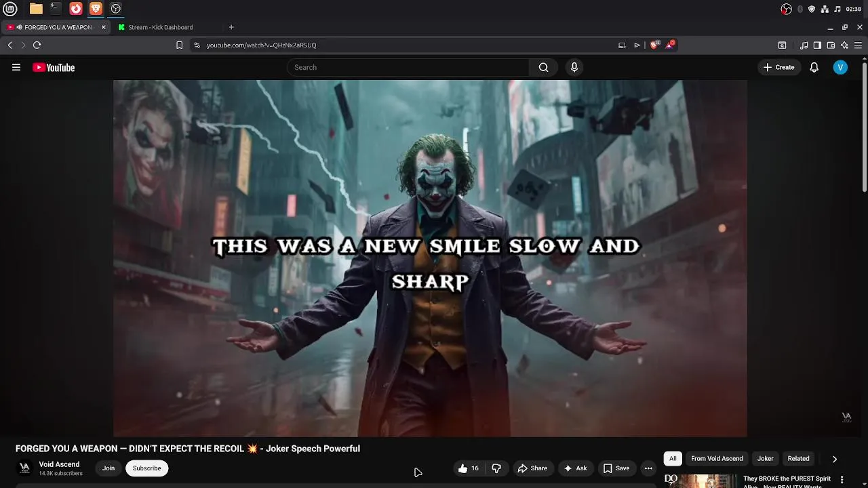Viewport: 868px width, 488px height.
Task: Open the Void Ascend channel avatar
Action: 24,468
